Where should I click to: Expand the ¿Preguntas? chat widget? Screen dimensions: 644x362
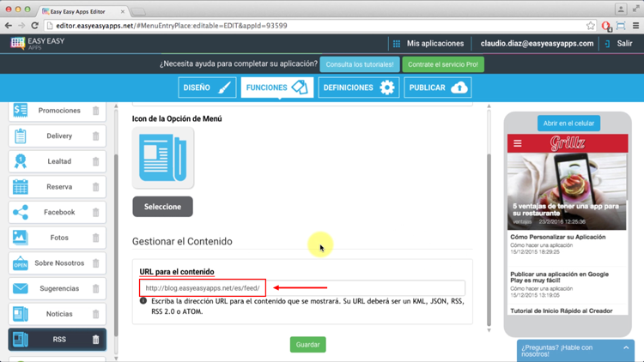(x=575, y=351)
